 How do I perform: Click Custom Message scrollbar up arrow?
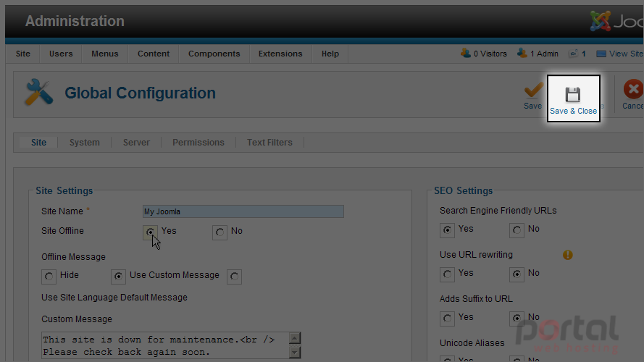click(295, 338)
